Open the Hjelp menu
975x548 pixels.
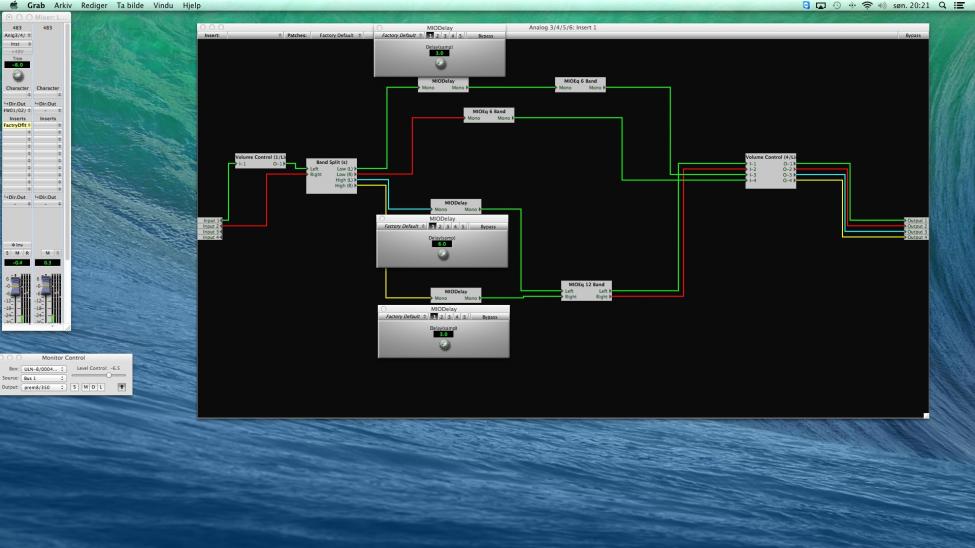pyautogui.click(x=192, y=6)
